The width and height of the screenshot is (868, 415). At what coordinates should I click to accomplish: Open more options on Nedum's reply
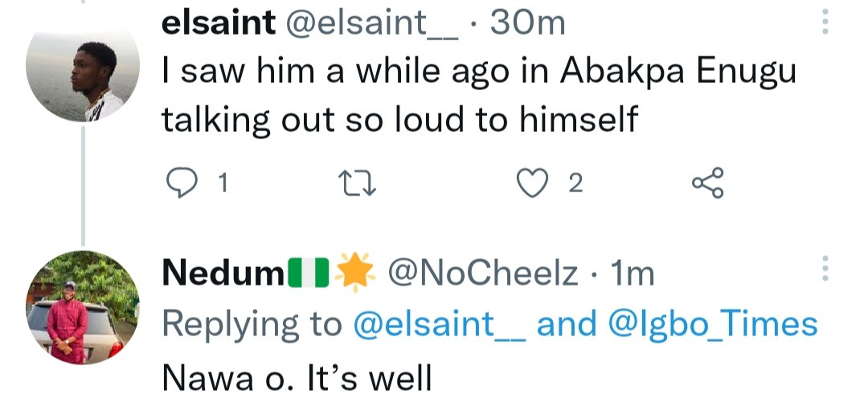point(825,270)
